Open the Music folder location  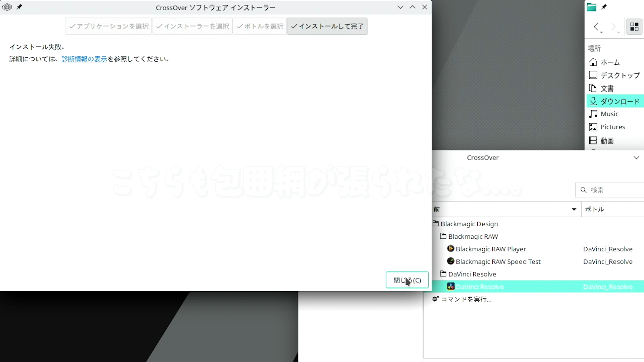609,114
